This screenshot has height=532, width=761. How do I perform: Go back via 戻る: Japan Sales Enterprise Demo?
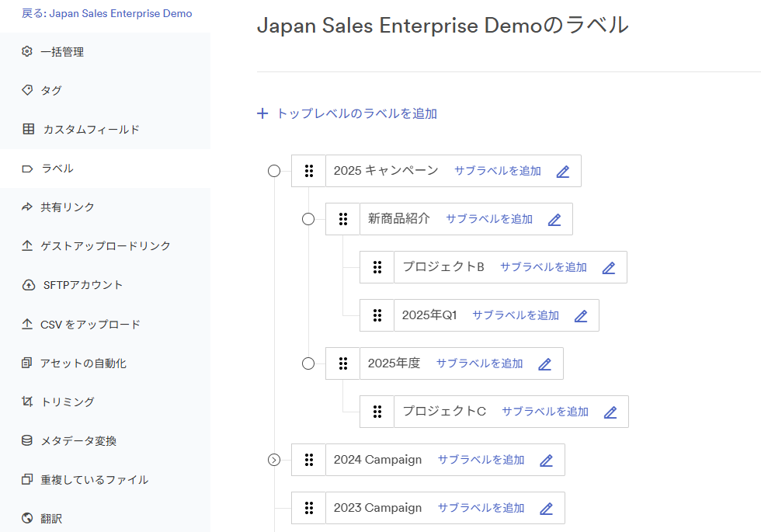click(x=107, y=14)
